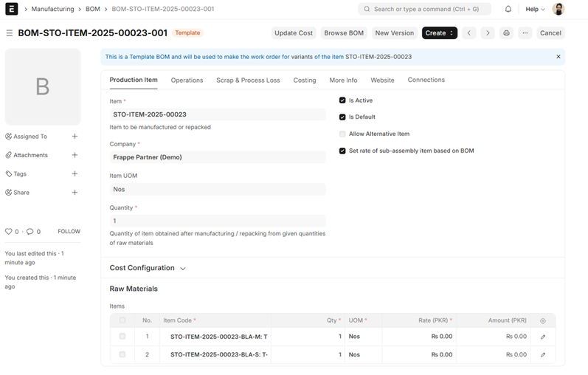The height and width of the screenshot is (375, 588).
Task: Open the Help dropdown menu
Action: pyautogui.click(x=535, y=10)
